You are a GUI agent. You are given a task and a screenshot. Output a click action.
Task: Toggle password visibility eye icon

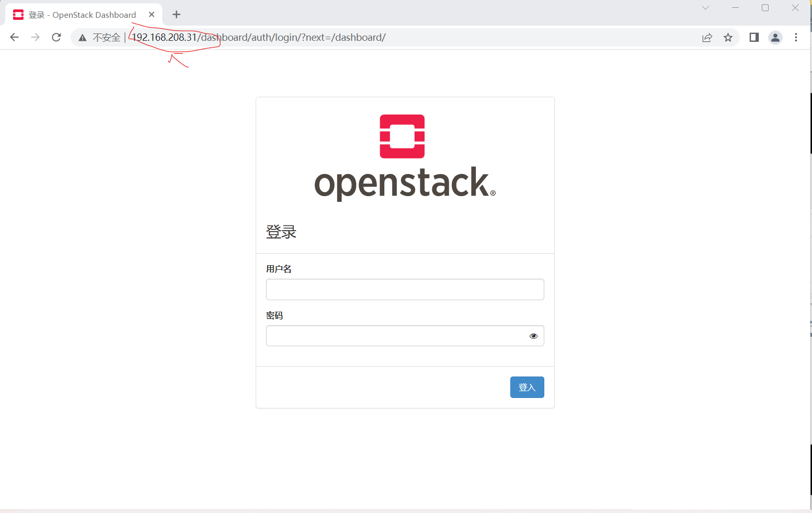[x=533, y=336]
